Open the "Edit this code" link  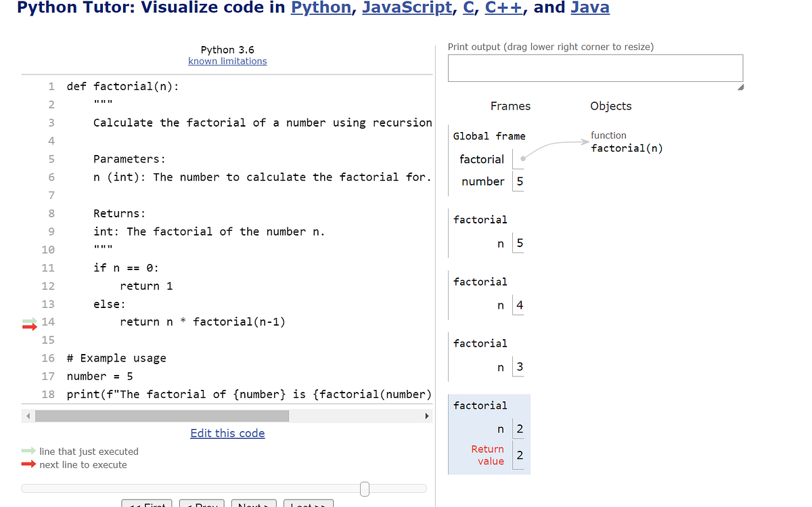point(227,433)
